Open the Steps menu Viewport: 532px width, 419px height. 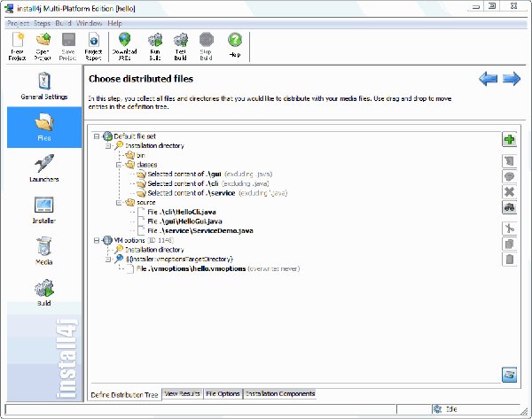coord(42,23)
